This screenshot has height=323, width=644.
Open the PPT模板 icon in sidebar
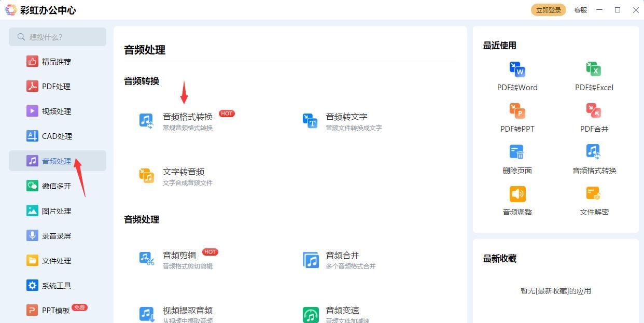click(33, 311)
